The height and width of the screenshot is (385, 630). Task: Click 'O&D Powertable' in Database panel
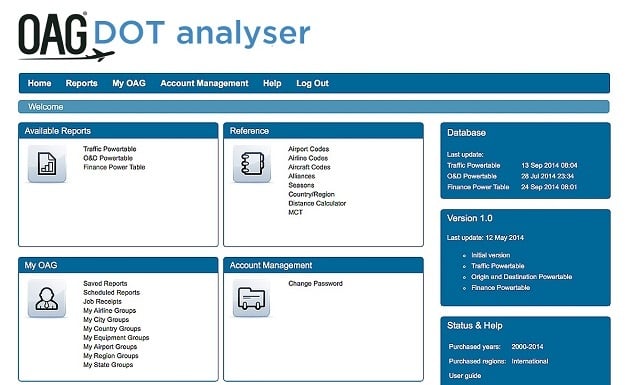coord(472,176)
